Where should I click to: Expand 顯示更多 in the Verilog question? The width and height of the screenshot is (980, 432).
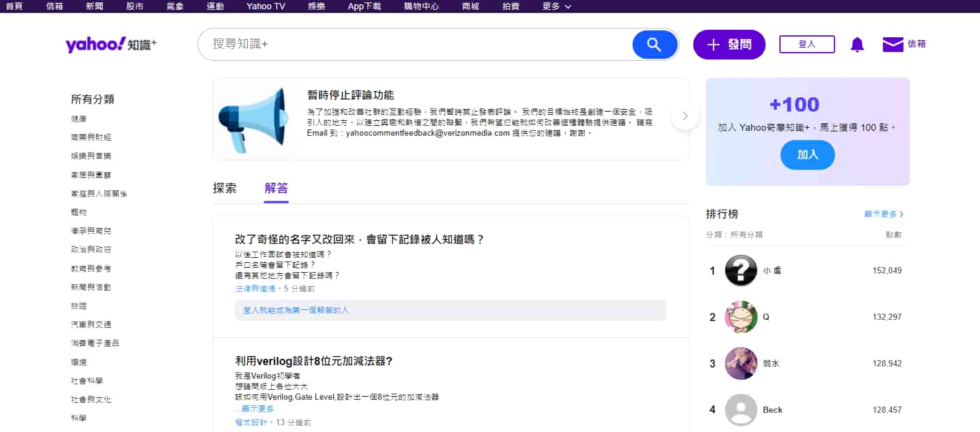(x=256, y=409)
